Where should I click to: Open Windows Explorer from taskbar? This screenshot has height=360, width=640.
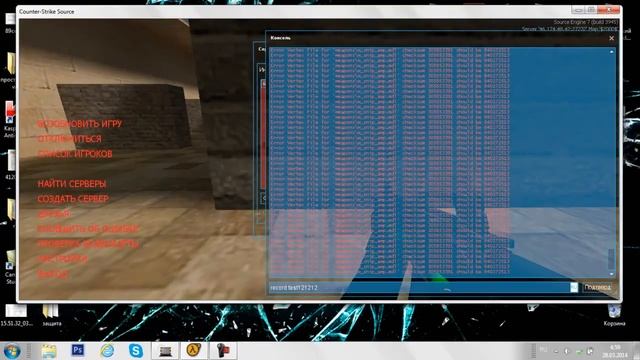[x=49, y=351]
